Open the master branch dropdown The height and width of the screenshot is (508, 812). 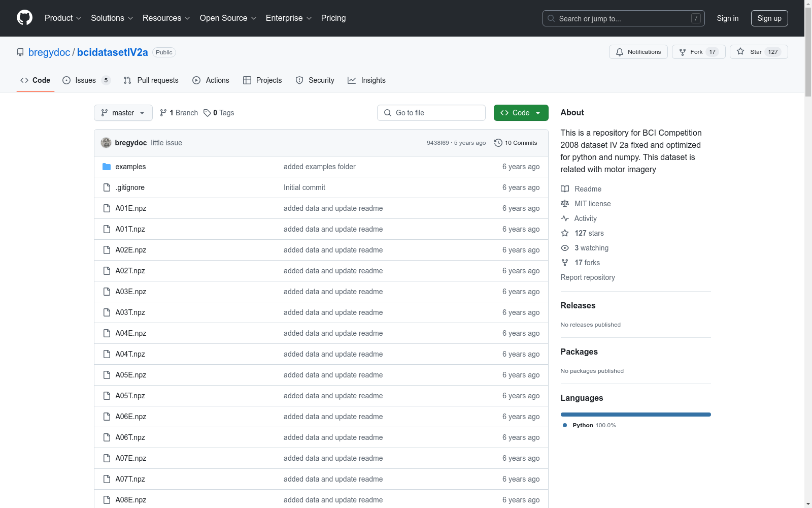(123, 113)
